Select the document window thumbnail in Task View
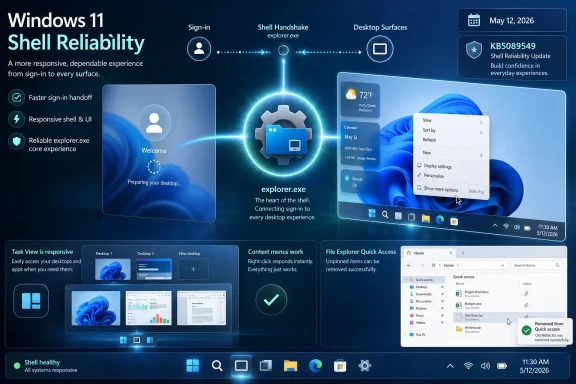576x384 pixels. (x=202, y=308)
